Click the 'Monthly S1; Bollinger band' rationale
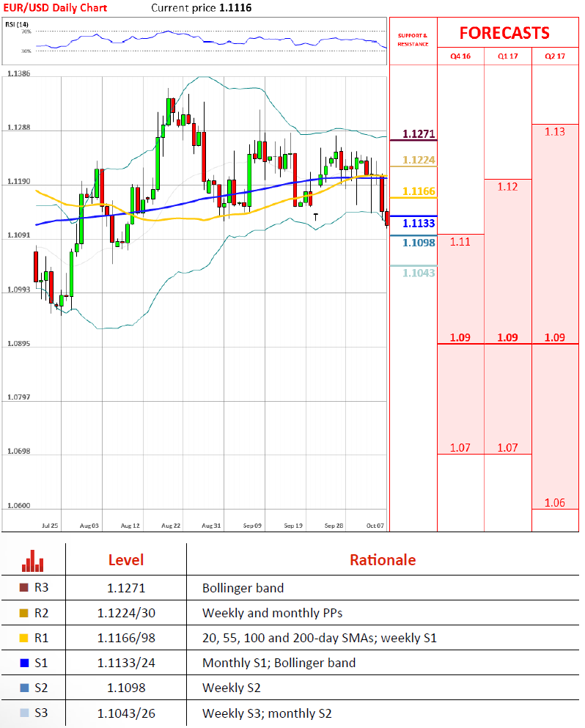The height and width of the screenshot is (728, 585). 279,663
